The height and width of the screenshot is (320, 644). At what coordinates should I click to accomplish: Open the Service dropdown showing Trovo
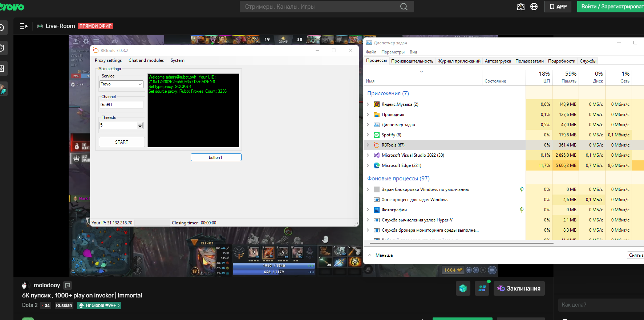coord(121,84)
